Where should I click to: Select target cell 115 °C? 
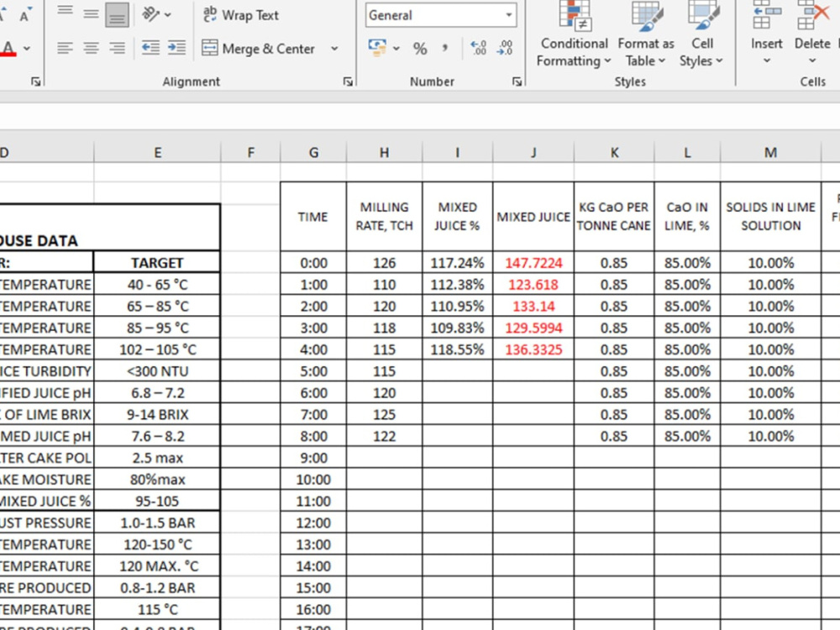click(157, 610)
